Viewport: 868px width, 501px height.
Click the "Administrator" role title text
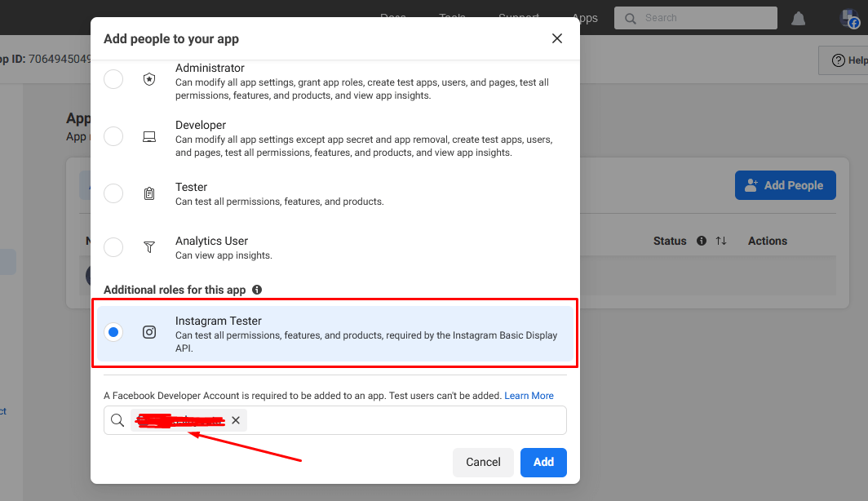coord(210,68)
